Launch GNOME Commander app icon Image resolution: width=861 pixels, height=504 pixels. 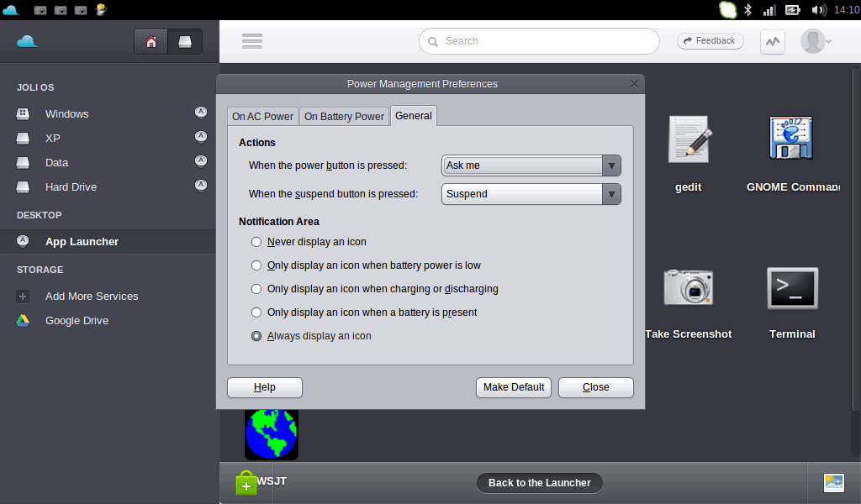point(791,139)
